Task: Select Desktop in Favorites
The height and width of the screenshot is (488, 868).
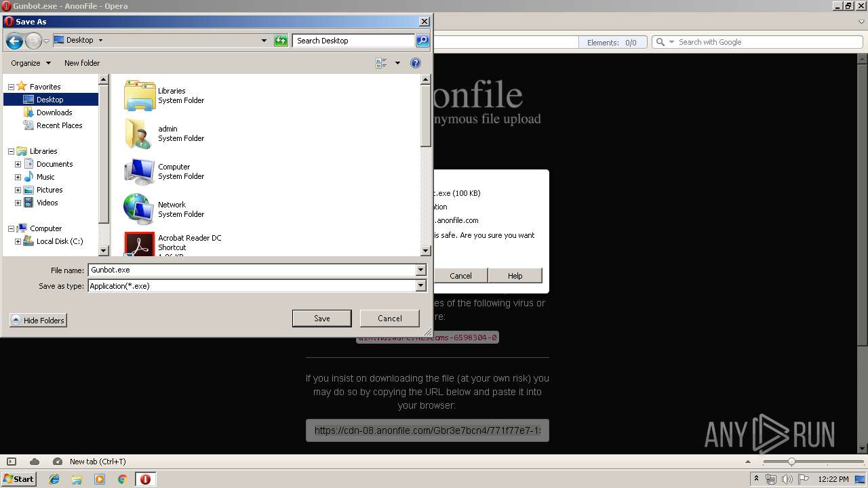Action: [51, 100]
